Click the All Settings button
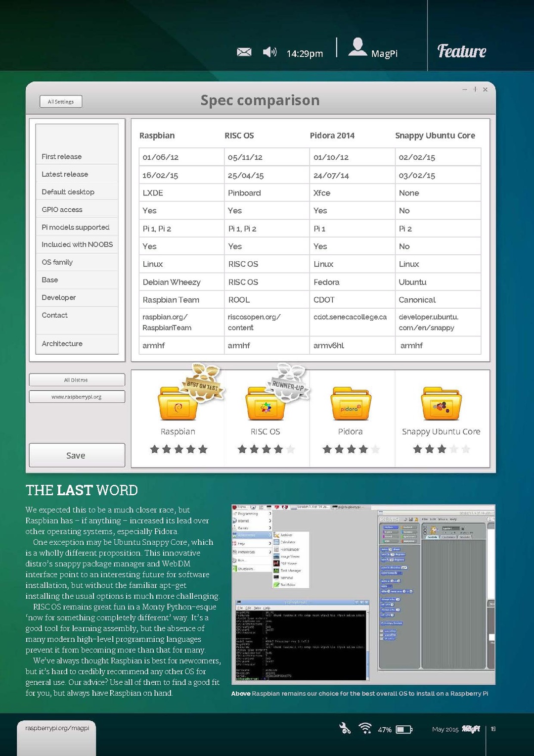Screen dimensions: 534x756 61,101
